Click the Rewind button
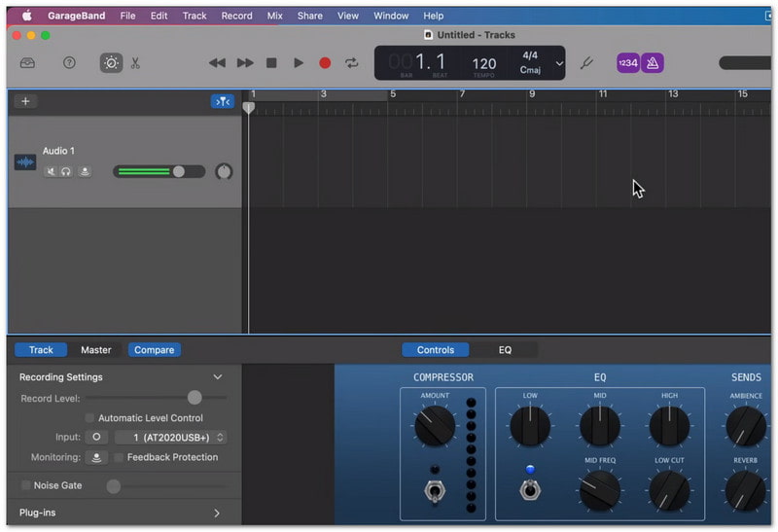This screenshot has width=778, height=532. tap(217, 63)
